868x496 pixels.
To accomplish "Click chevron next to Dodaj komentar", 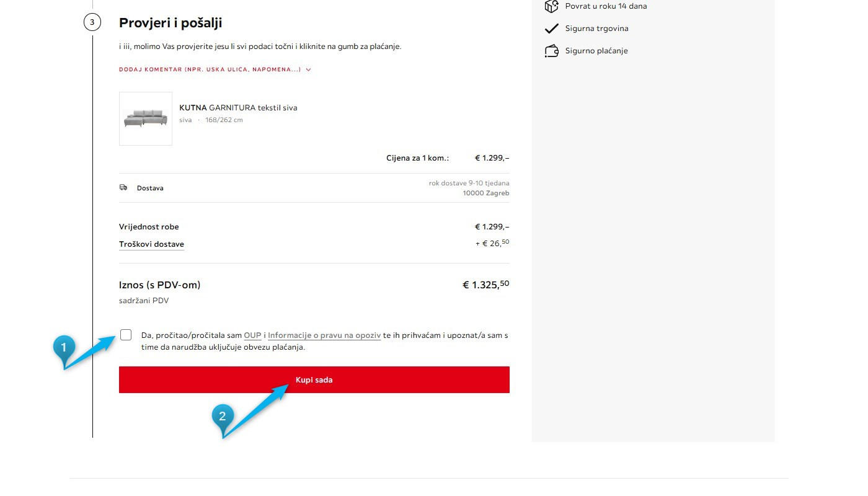I will [308, 69].
